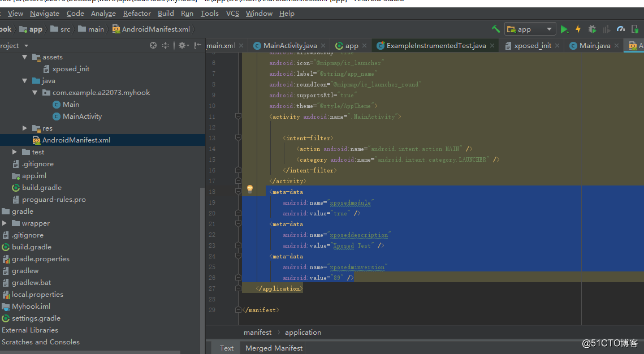This screenshot has width=644, height=354.
Task: Click the Scroll from Source target icon
Action: point(153,46)
